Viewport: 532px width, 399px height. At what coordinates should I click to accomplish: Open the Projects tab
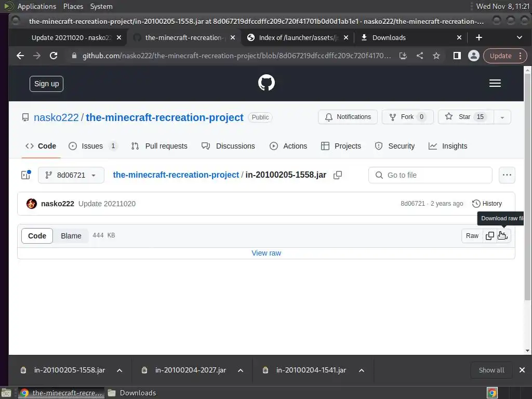click(341, 146)
